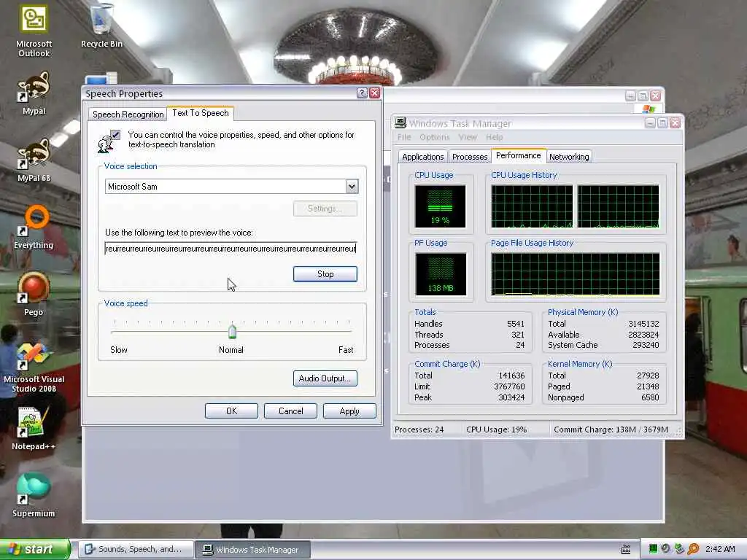Click the Fast label on voice speed
The image size is (747, 560).
coord(346,350)
